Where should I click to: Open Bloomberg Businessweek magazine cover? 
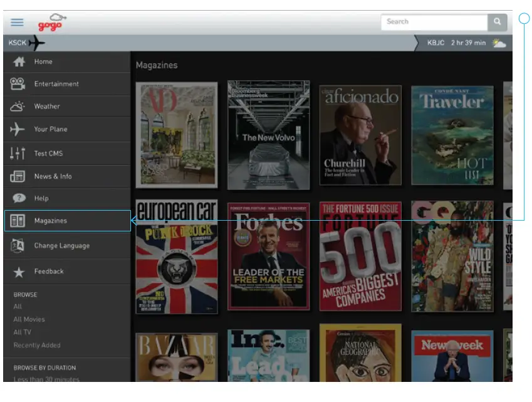point(268,135)
